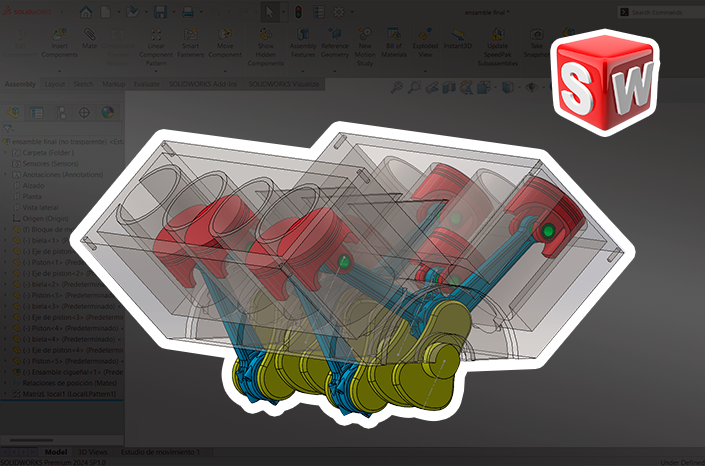Click Show Hidden Components
This screenshot has width=705, height=466.
(x=266, y=47)
